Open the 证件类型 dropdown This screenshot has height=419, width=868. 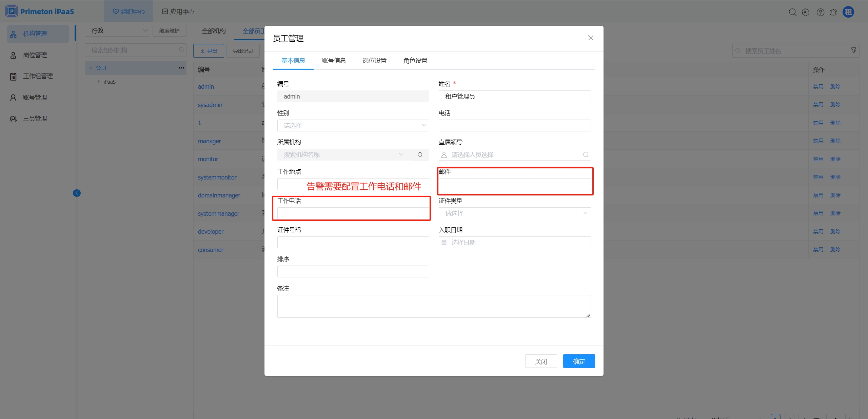pos(514,213)
